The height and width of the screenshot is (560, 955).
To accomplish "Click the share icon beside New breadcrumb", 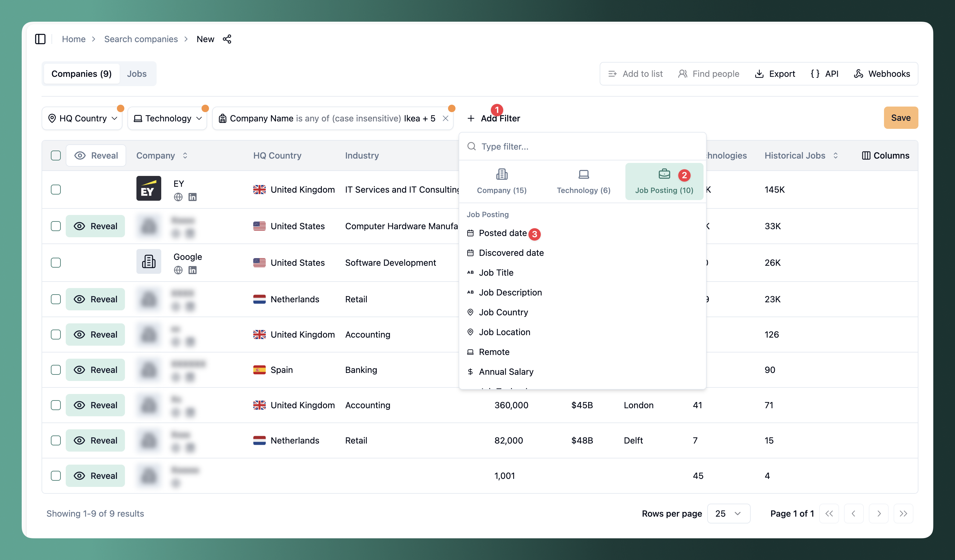I will (227, 39).
